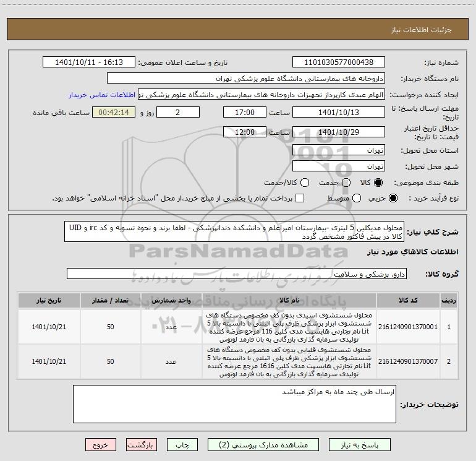
Task: Click the تاریخ نیاز column header
Action: (x=49, y=301)
